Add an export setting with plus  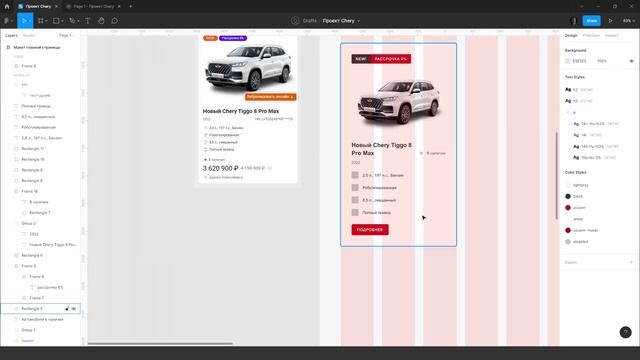[631, 262]
